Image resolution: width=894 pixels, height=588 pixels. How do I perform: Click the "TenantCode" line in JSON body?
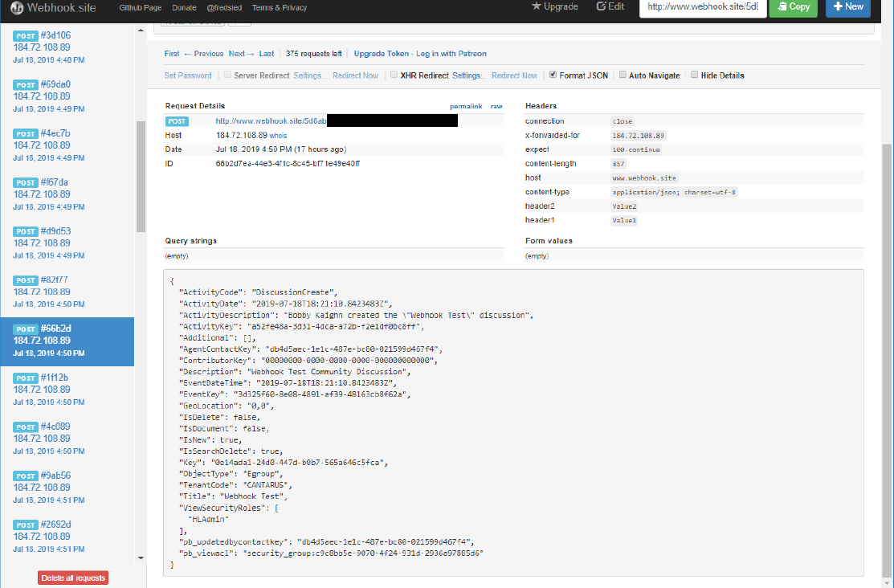pyautogui.click(x=235, y=485)
